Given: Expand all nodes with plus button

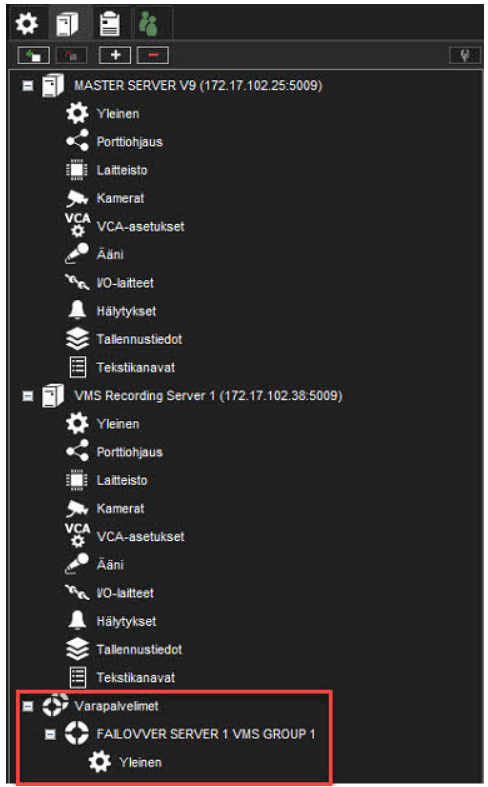Looking at the screenshot, I should click(x=115, y=55).
